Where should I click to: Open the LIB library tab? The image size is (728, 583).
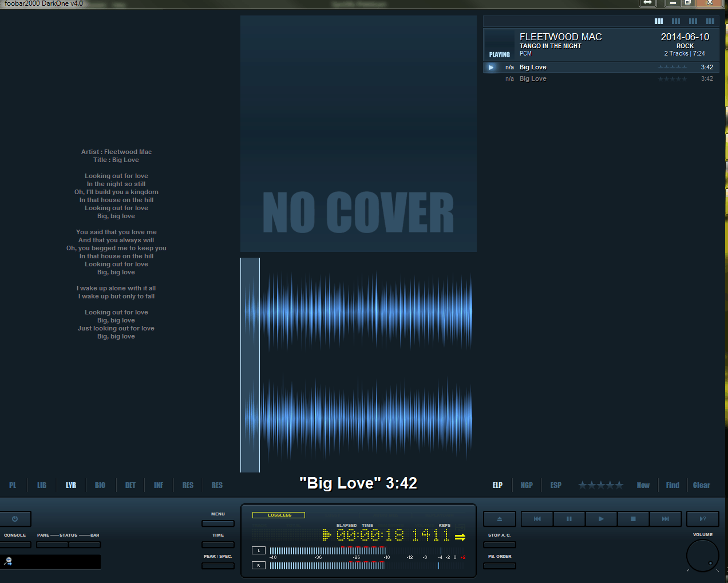pos(42,485)
